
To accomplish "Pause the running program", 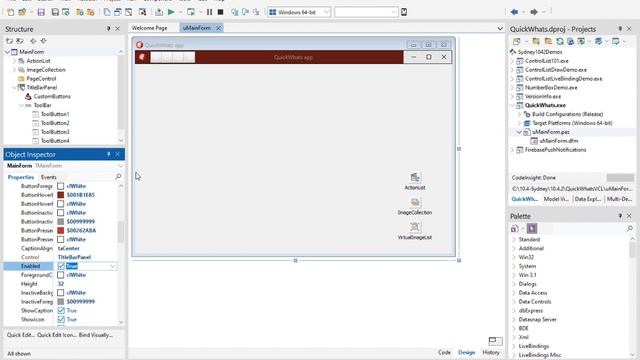I will coord(209,12).
